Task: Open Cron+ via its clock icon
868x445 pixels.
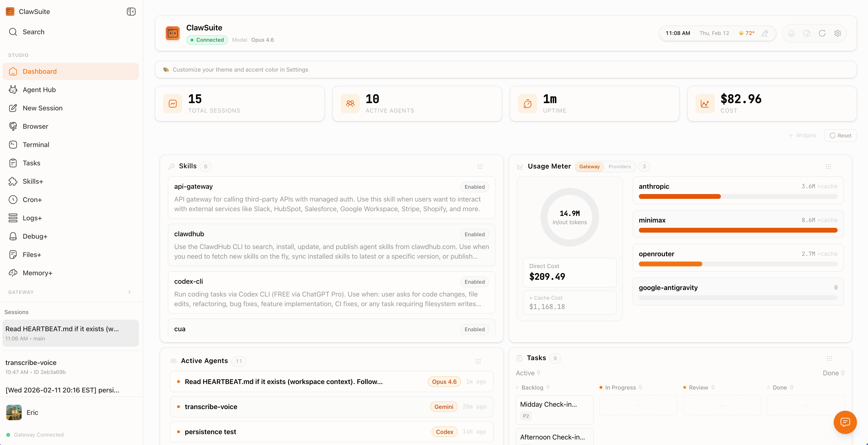Action: pyautogui.click(x=13, y=200)
